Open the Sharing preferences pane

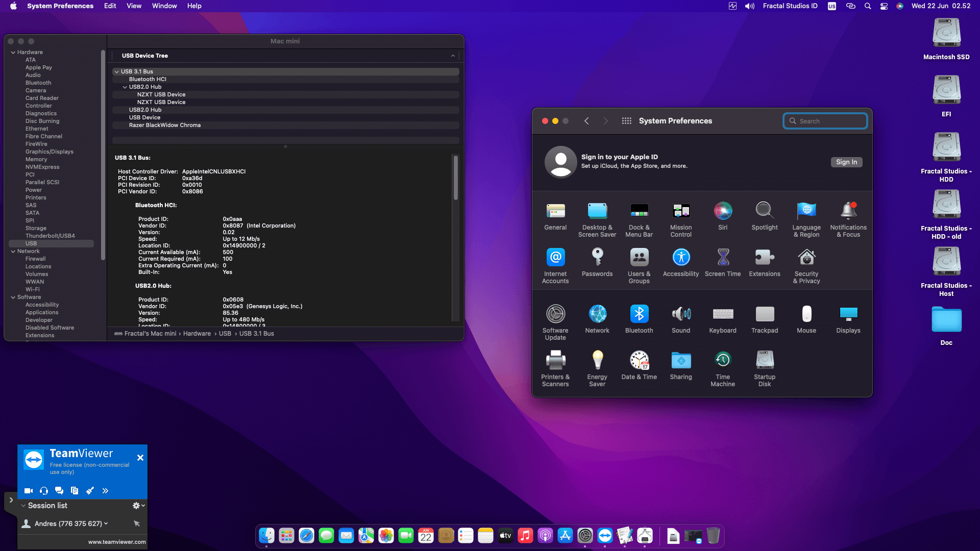[x=681, y=366]
